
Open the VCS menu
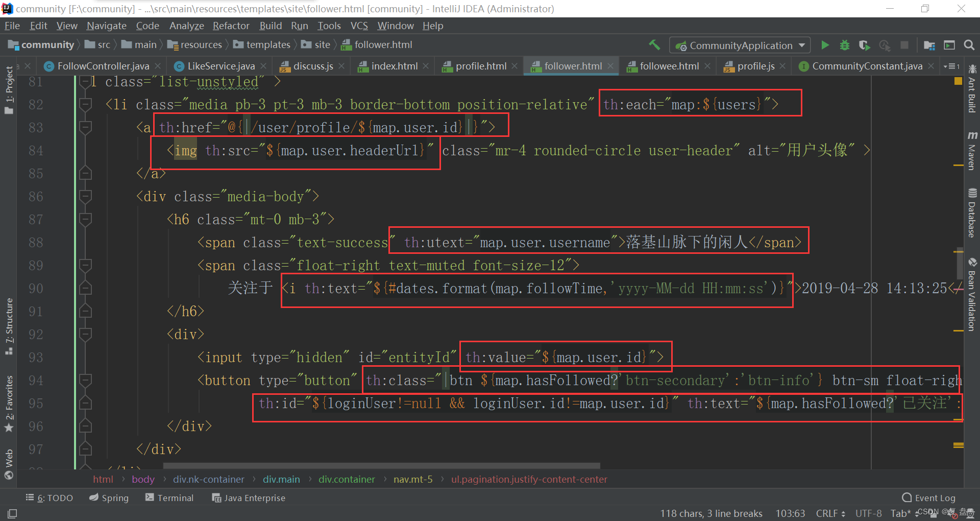coord(359,26)
